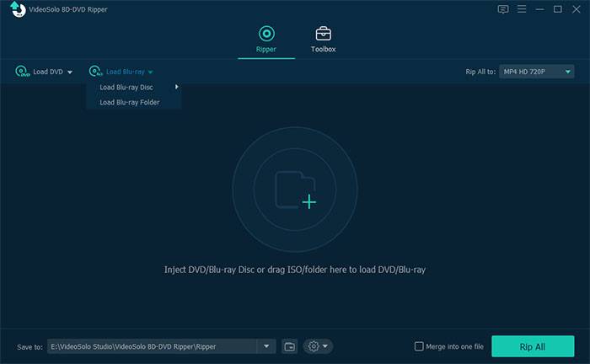The height and width of the screenshot is (364, 590).
Task: Open the feedback message icon in title bar
Action: (503, 9)
